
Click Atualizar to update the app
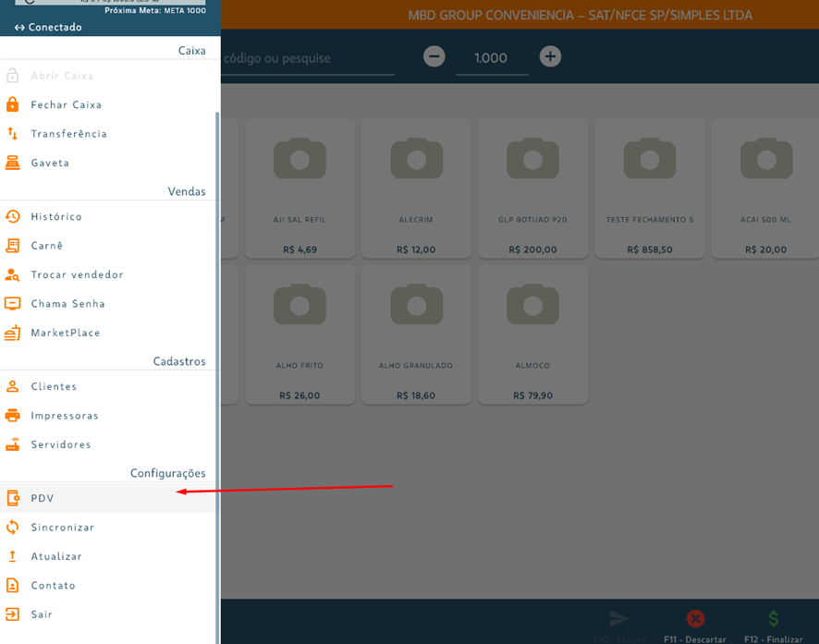point(56,557)
